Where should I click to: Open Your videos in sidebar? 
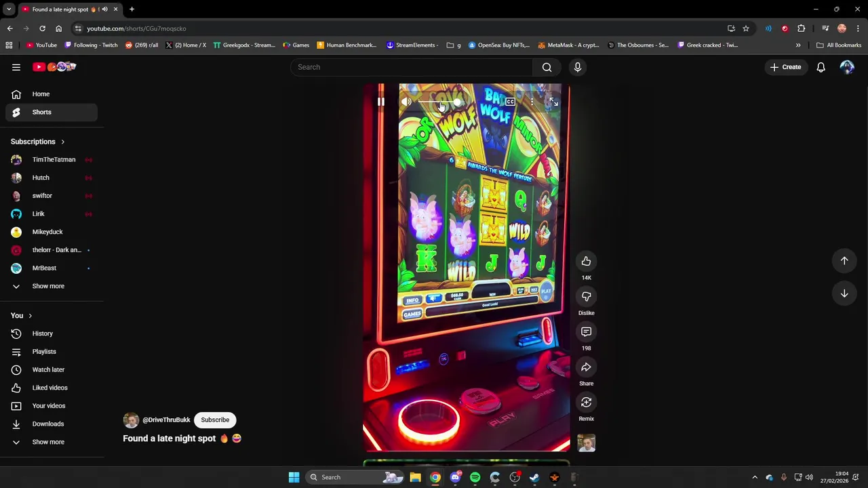click(52, 405)
